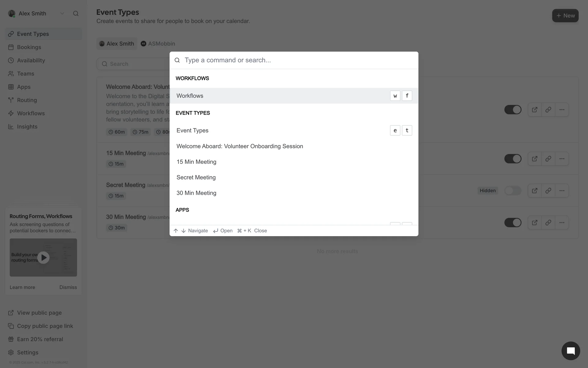This screenshot has width=588, height=368.
Task: Open three-dot menu for Welcome Aboard event
Action: [x=562, y=110]
